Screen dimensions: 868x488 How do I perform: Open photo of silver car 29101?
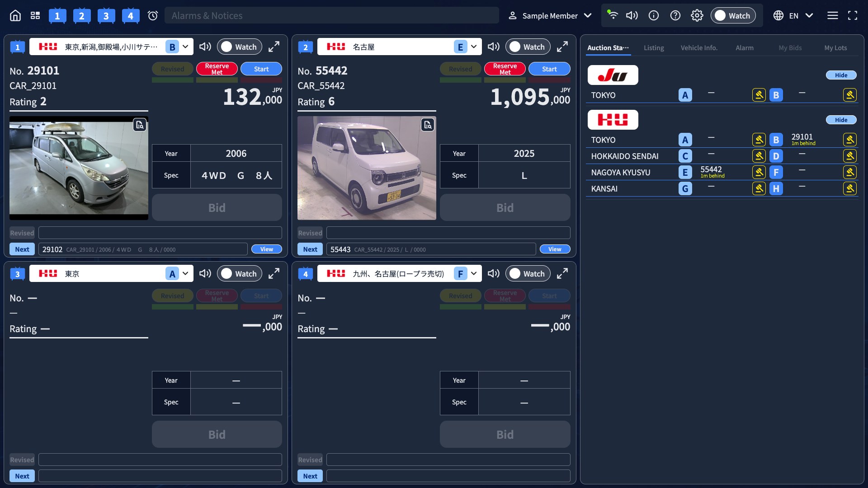point(79,168)
